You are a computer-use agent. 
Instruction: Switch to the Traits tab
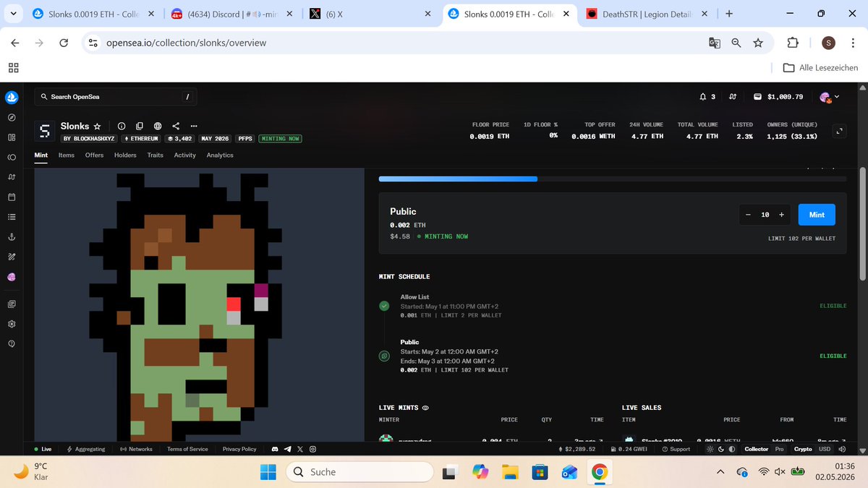coord(155,155)
